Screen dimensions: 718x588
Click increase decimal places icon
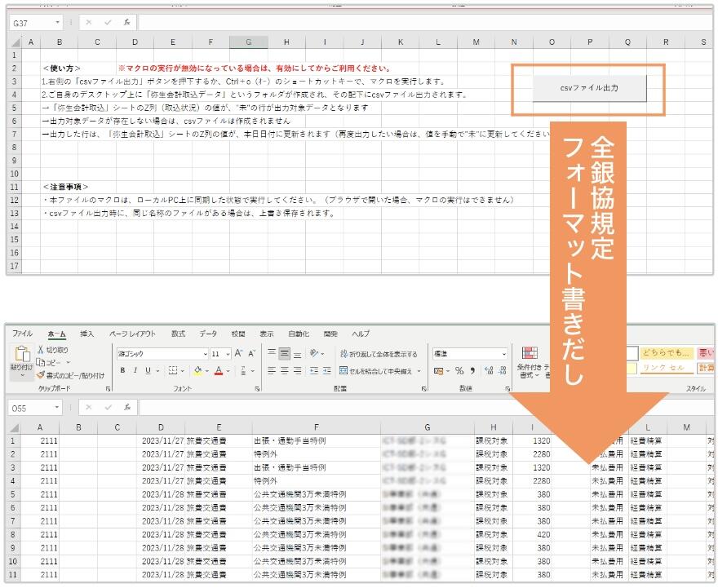tap(489, 371)
